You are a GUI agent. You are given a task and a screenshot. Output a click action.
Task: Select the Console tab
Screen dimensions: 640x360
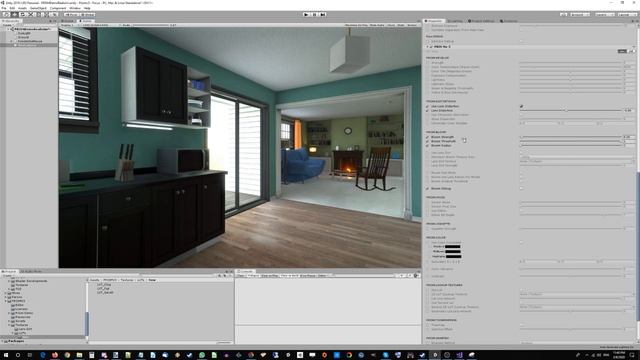246,271
